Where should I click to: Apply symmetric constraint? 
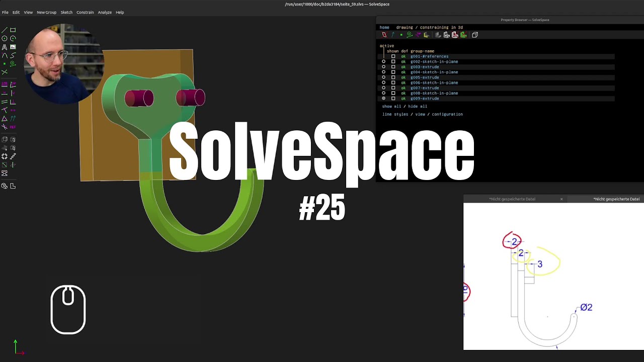13,110
